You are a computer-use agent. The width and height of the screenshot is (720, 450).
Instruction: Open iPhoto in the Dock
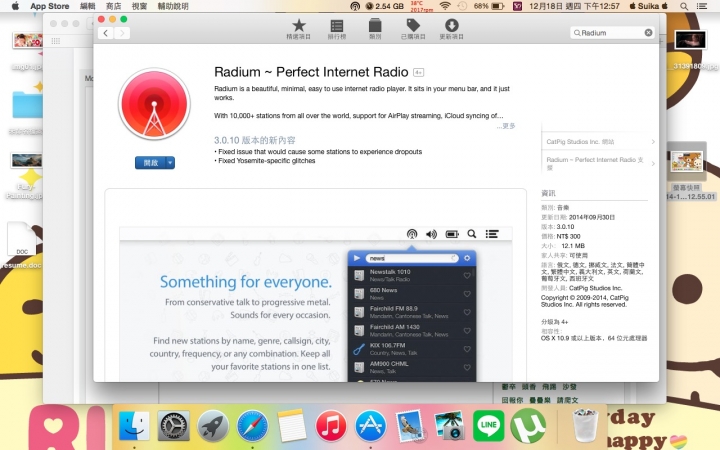(x=450, y=426)
